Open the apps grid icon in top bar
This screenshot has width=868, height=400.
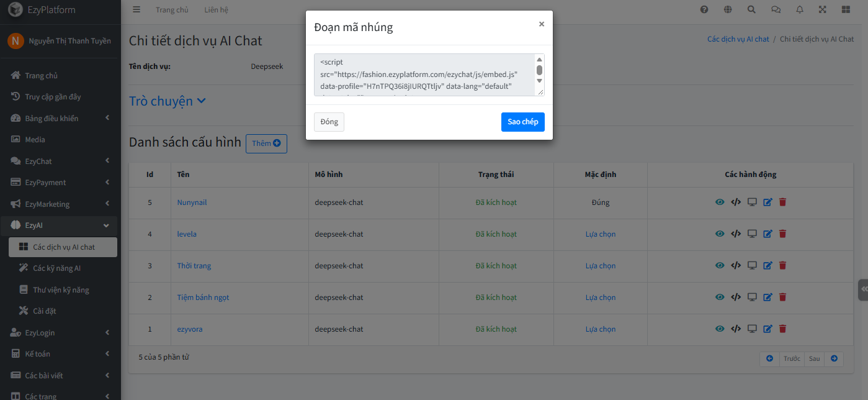[846, 9]
